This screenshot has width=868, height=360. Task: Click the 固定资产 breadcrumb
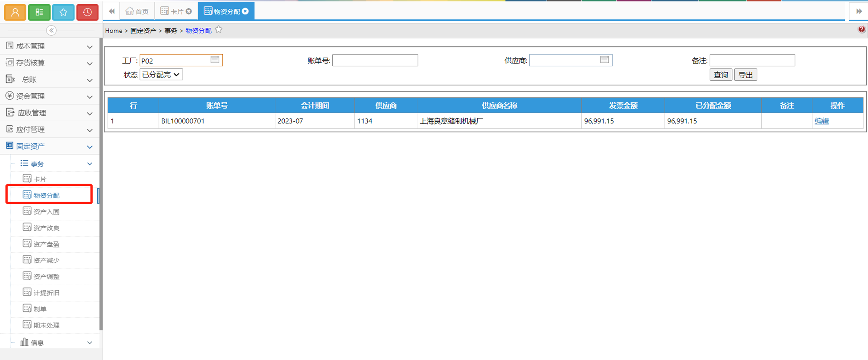click(x=143, y=31)
